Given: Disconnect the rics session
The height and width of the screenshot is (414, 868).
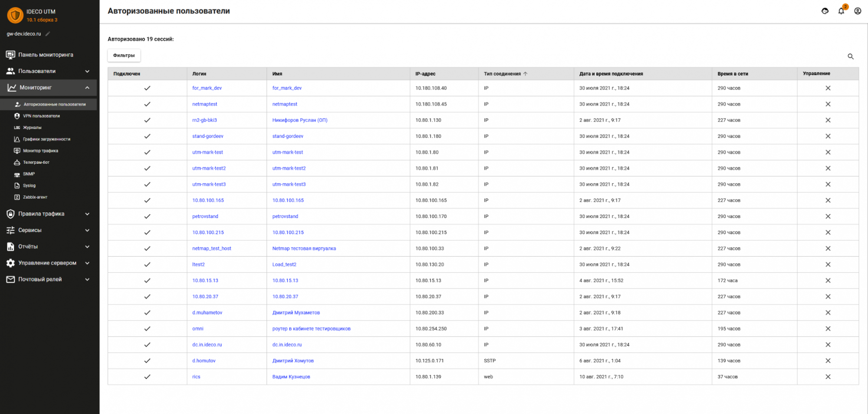Looking at the screenshot, I should (828, 377).
